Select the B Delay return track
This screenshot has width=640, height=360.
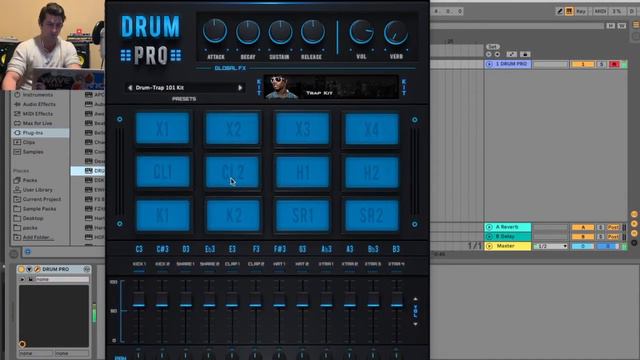point(508,236)
